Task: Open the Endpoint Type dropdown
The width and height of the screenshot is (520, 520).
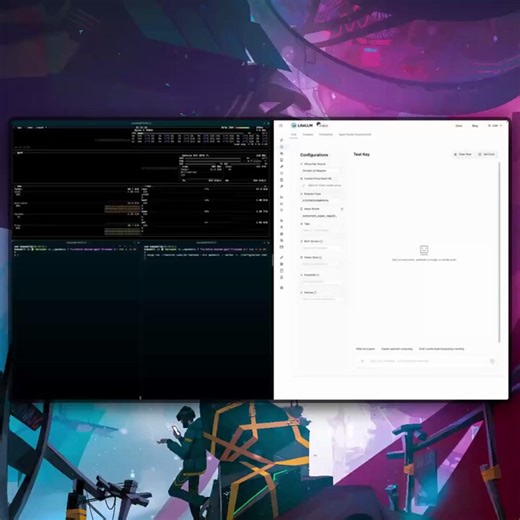Action: coord(322,201)
